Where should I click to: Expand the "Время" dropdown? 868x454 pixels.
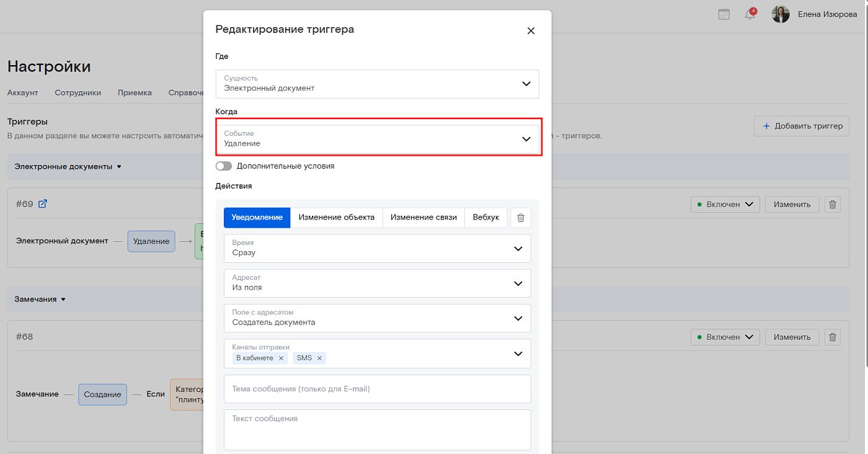point(377,248)
